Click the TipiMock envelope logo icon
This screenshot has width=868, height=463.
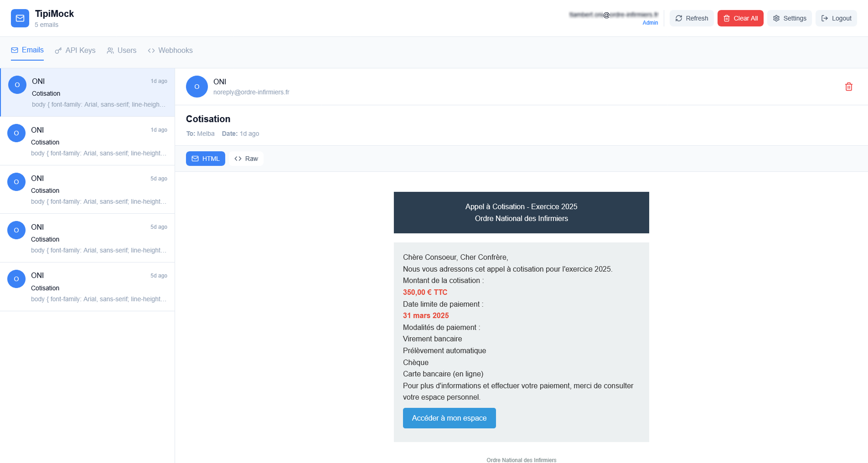(x=20, y=18)
